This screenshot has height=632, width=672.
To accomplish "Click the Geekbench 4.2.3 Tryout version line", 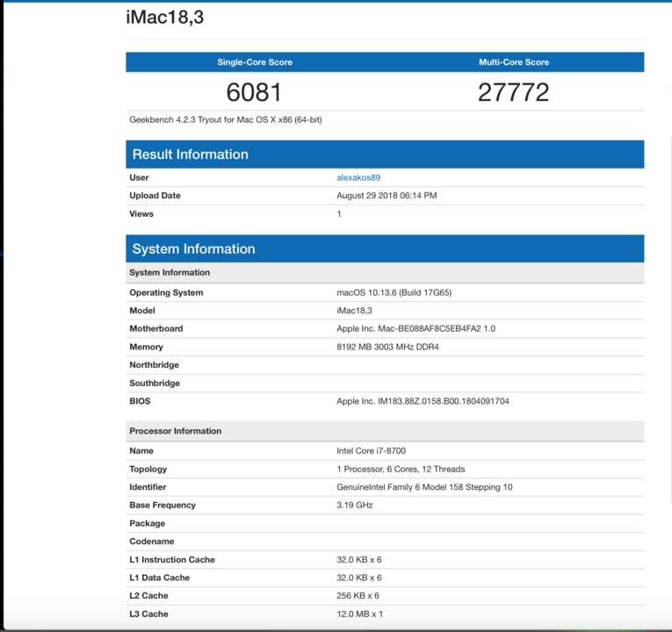I will coord(226,120).
